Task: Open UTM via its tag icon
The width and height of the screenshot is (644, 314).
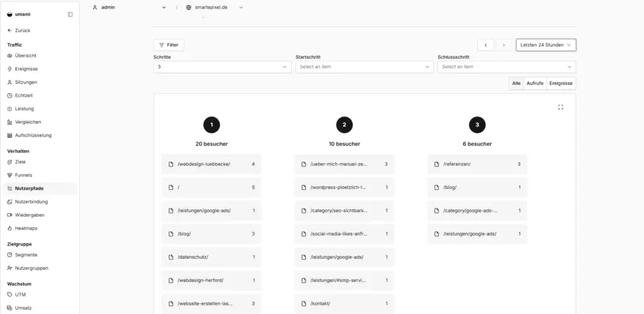Action: (10, 294)
